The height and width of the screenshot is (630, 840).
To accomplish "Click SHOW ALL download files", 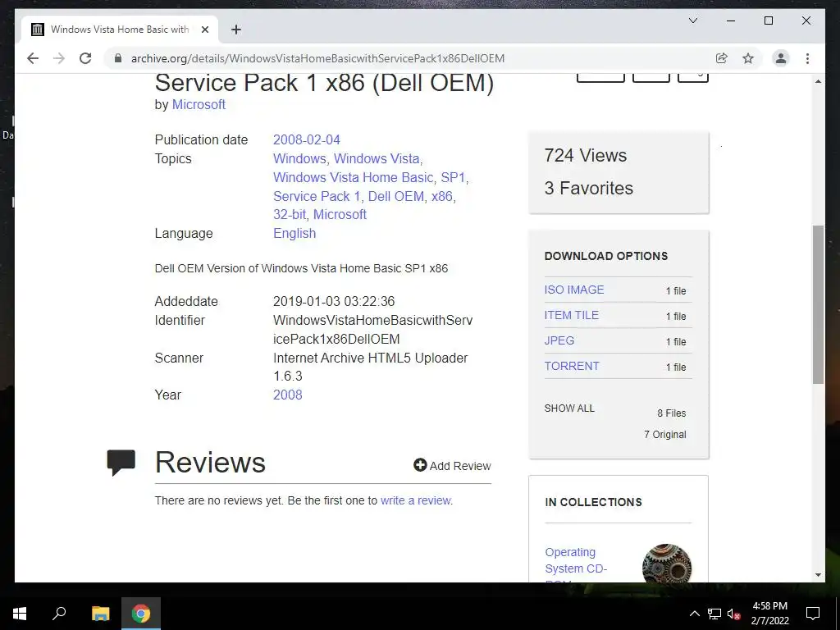I will coord(569,409).
